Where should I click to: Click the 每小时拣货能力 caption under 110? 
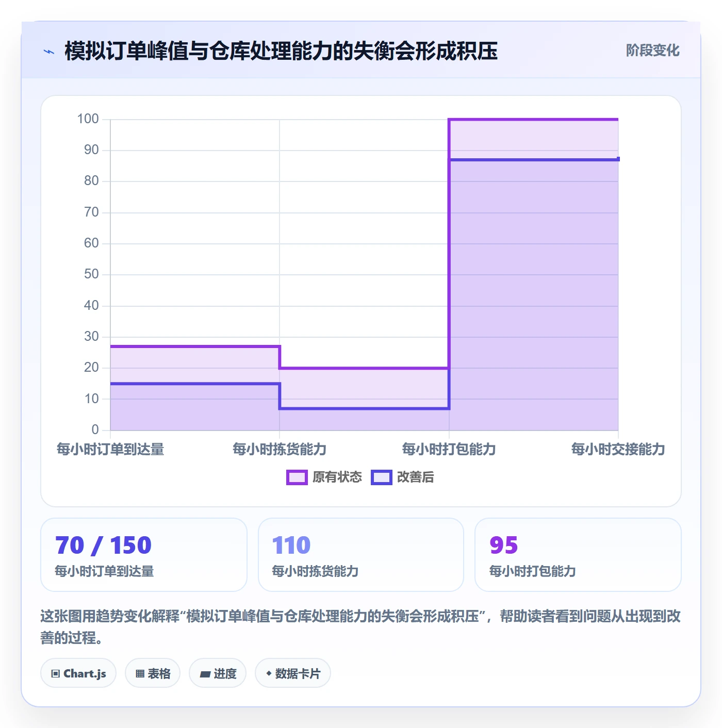[315, 571]
